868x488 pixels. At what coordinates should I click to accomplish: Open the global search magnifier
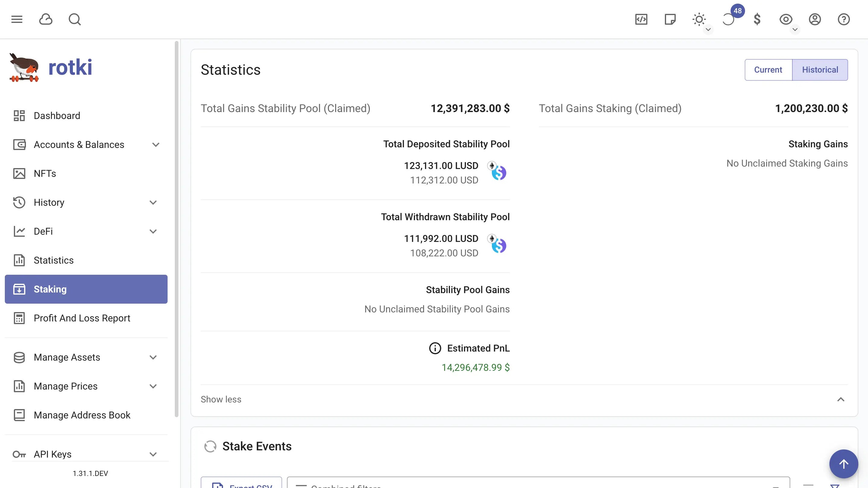tap(75, 19)
